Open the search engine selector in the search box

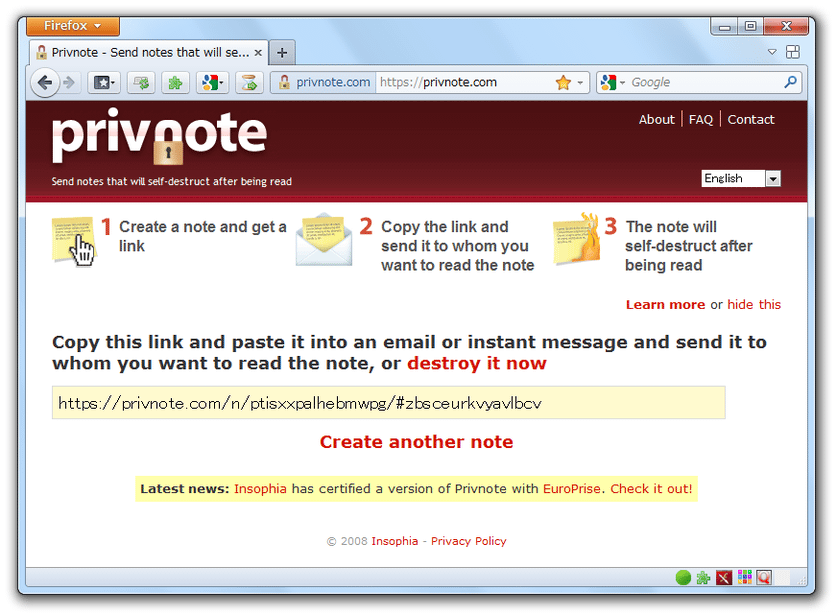612,82
